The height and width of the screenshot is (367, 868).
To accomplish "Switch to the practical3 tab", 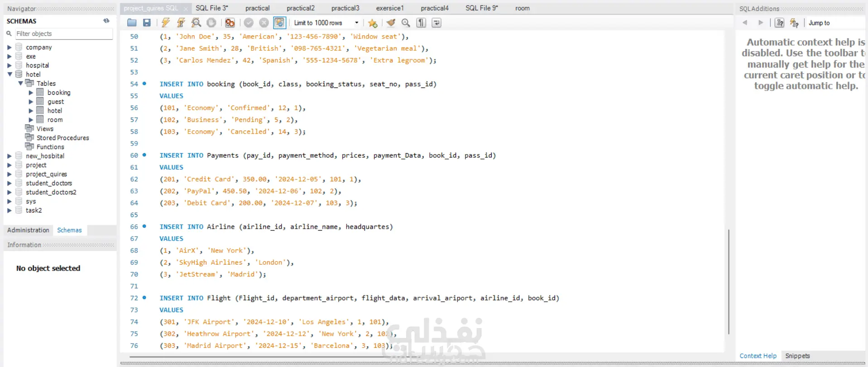I will click(345, 8).
